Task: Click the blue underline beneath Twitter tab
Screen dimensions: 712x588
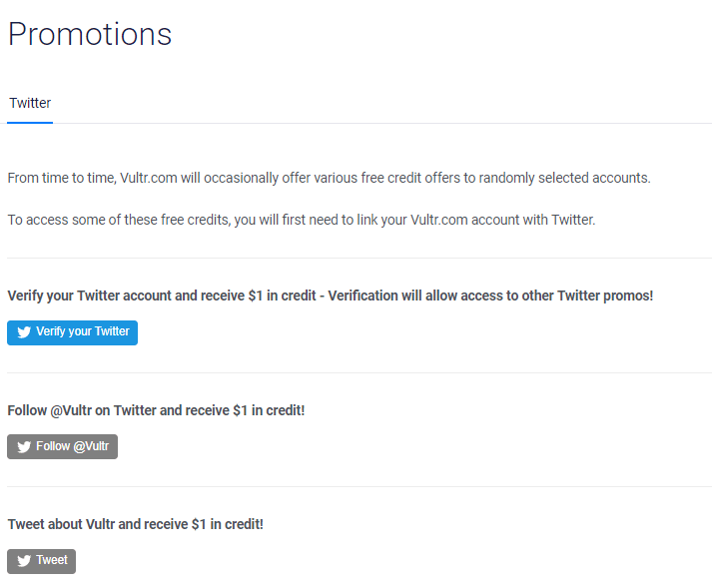Action: 30,122
